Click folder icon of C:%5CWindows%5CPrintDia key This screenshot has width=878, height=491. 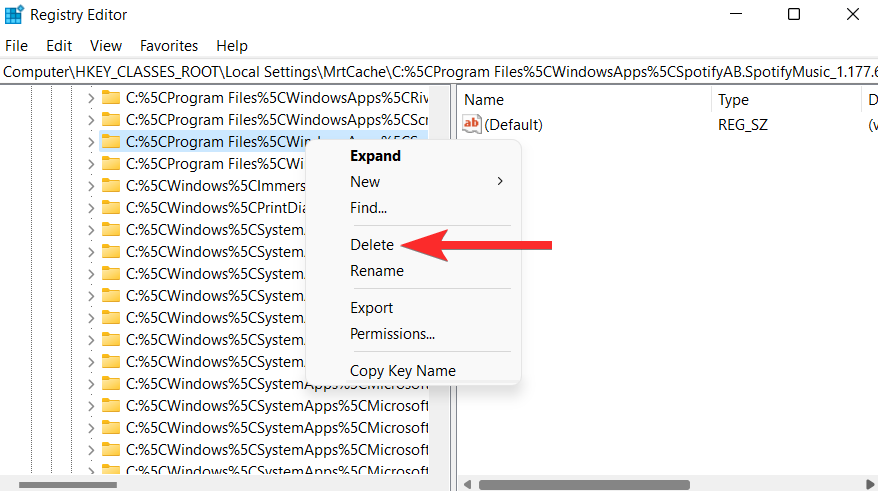(111, 208)
